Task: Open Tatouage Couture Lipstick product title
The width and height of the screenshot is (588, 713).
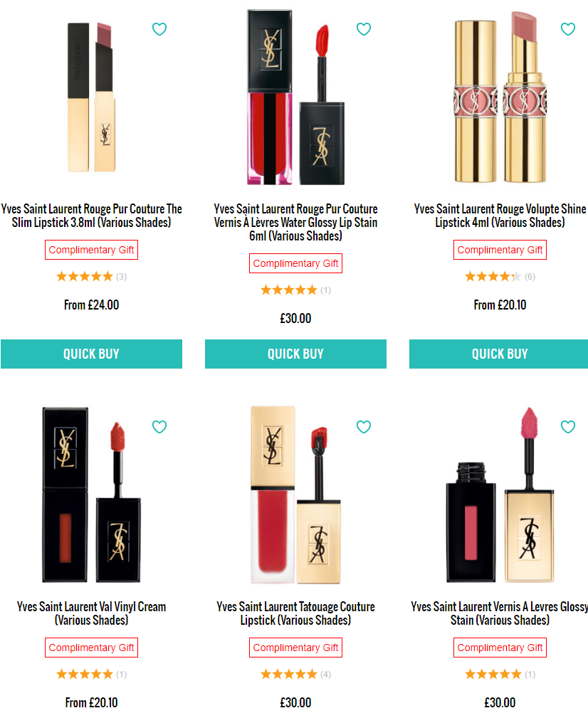Action: click(295, 613)
